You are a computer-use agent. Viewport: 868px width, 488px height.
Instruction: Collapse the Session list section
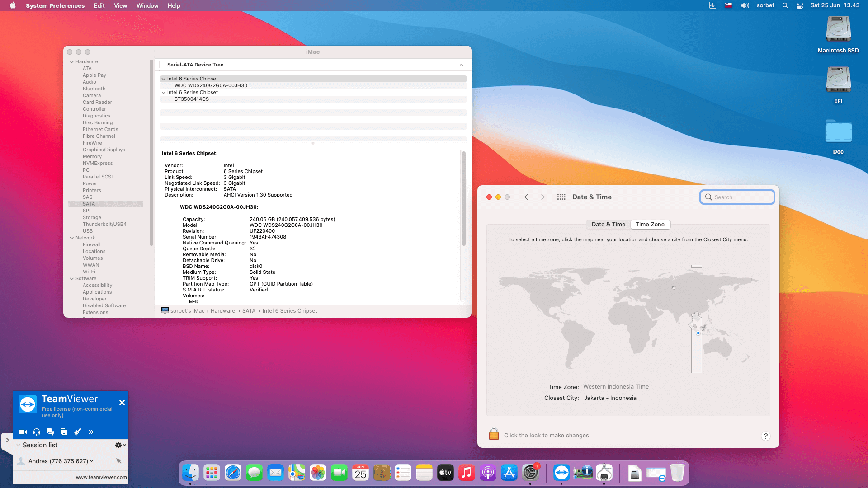tap(19, 445)
